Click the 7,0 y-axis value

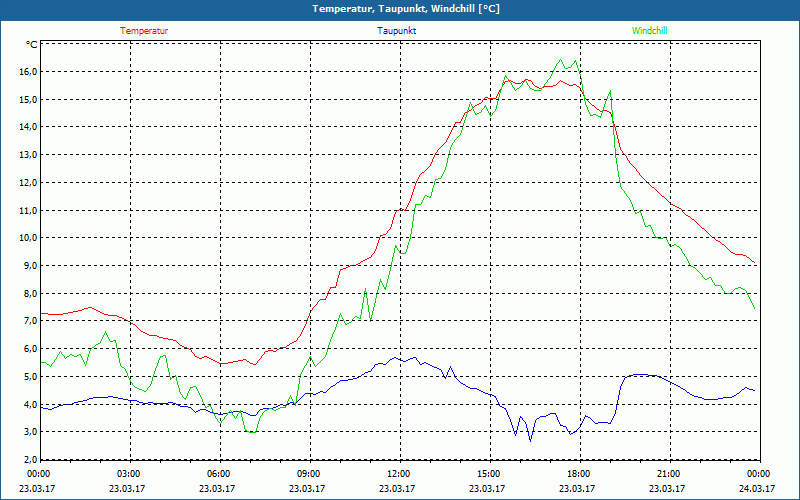(30, 321)
